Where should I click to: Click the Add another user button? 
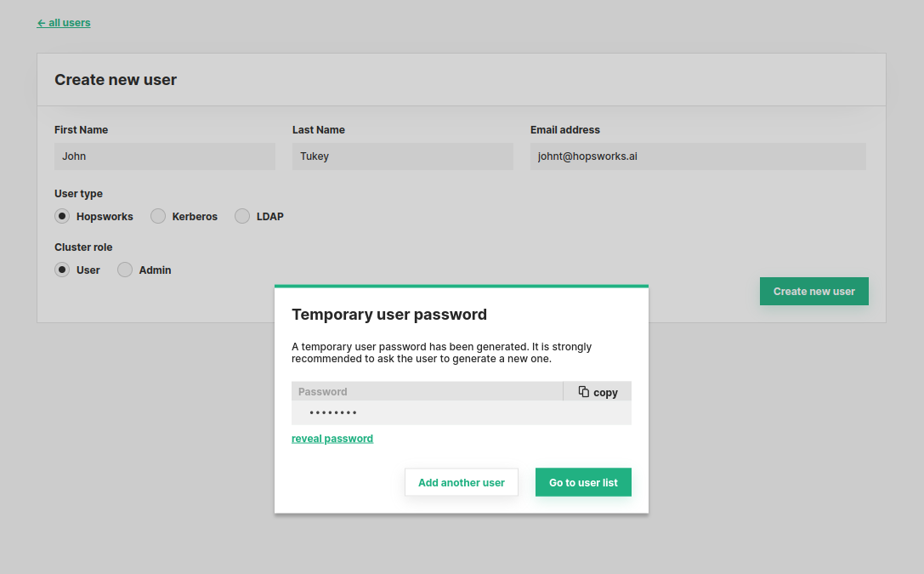pos(462,482)
